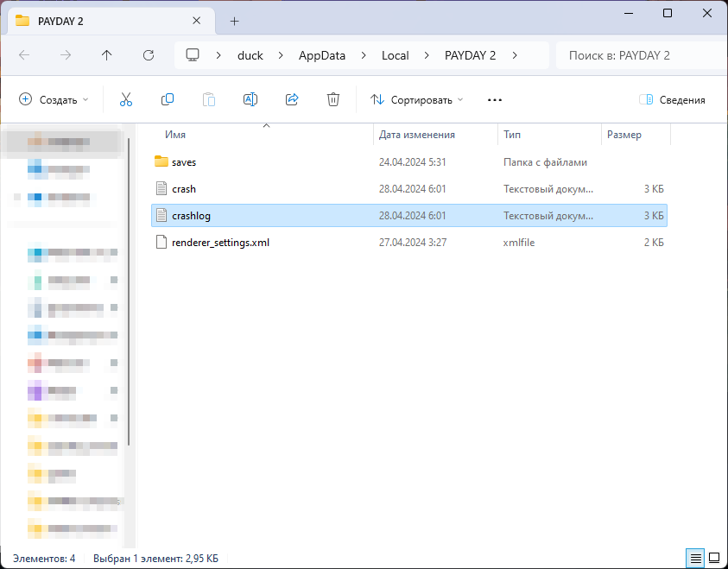Click the Share icon in toolbar

[292, 100]
